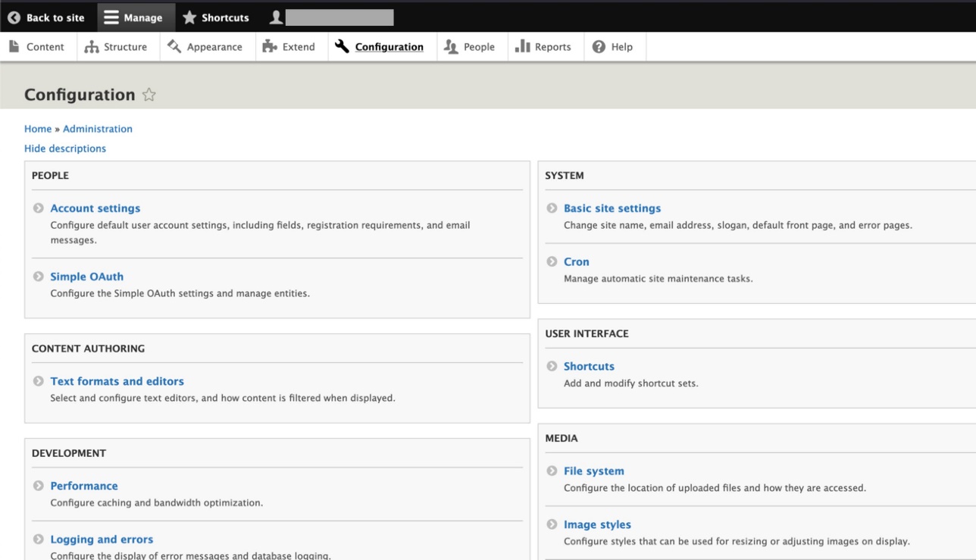Open Text formats and editors link

(x=117, y=381)
